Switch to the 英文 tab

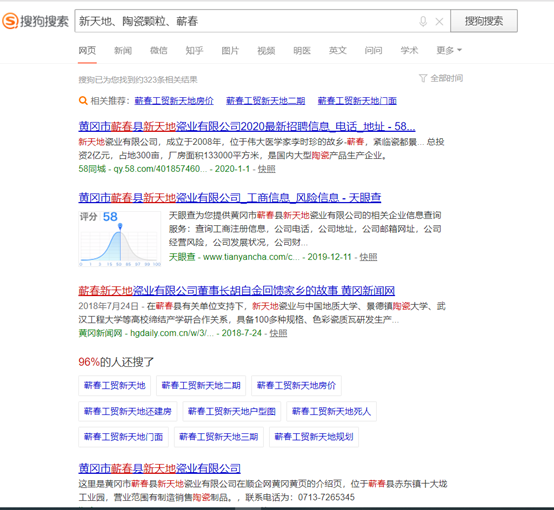click(338, 51)
